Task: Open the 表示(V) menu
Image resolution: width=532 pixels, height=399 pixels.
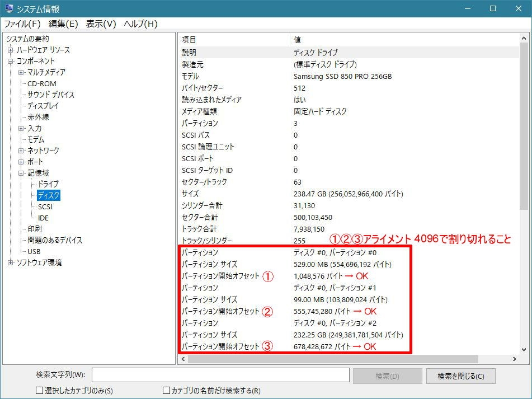Action: click(x=101, y=24)
